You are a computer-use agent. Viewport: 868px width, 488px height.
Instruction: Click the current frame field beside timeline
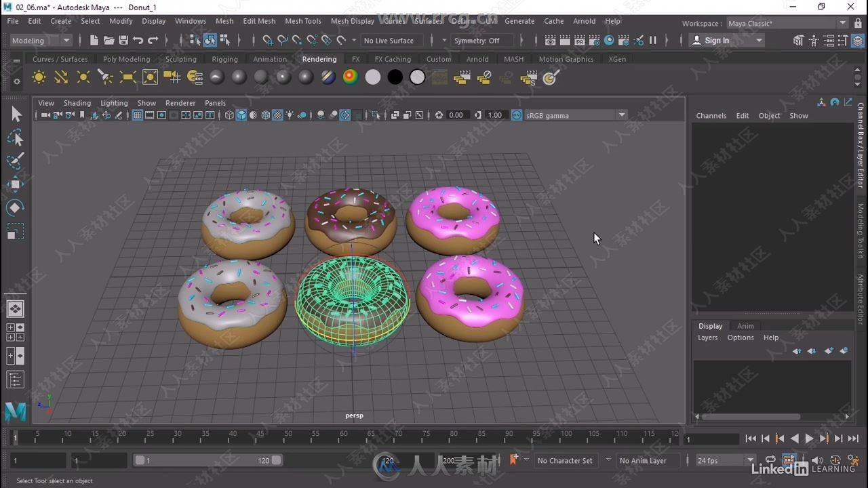tap(711, 439)
